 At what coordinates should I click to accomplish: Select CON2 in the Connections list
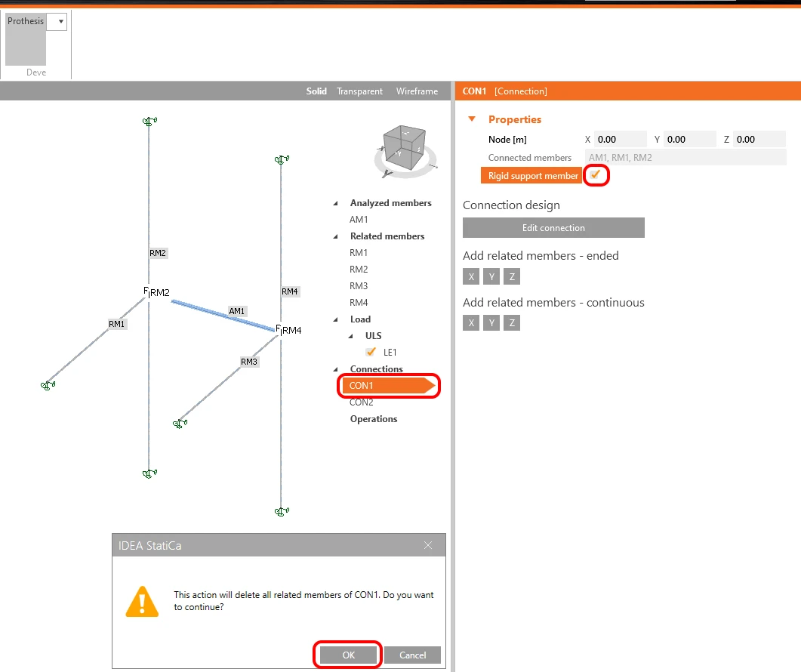coord(361,402)
